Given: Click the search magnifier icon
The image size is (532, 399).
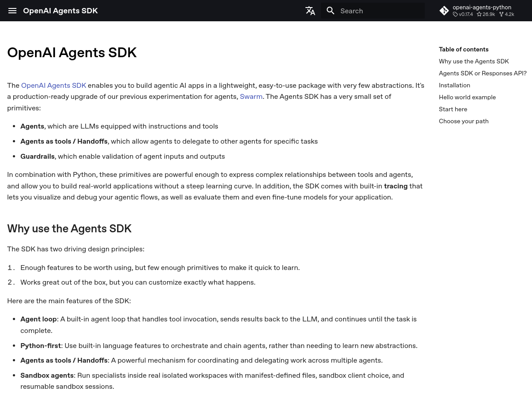Looking at the screenshot, I should [331, 11].
